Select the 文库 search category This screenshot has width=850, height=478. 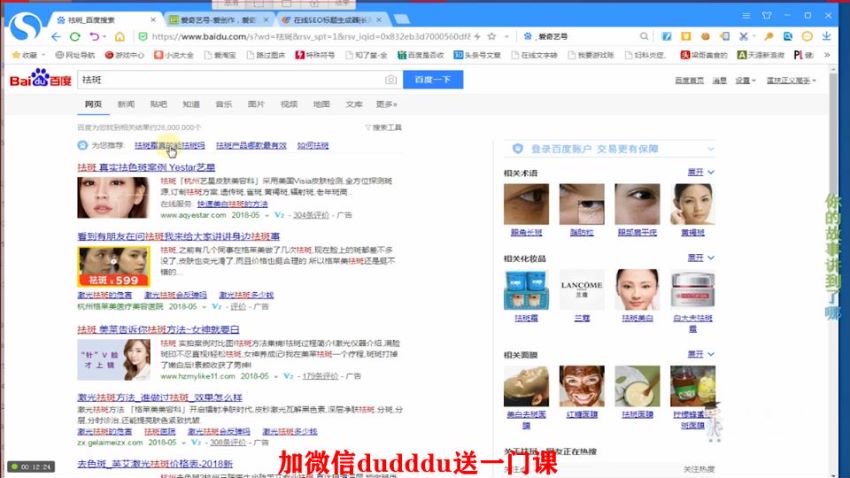coord(354,104)
